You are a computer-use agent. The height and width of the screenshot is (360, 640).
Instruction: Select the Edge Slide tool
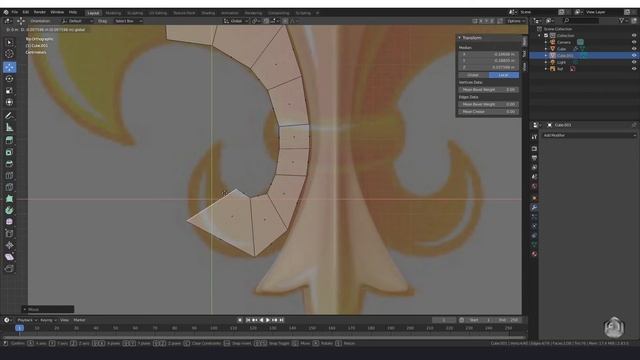9,234
